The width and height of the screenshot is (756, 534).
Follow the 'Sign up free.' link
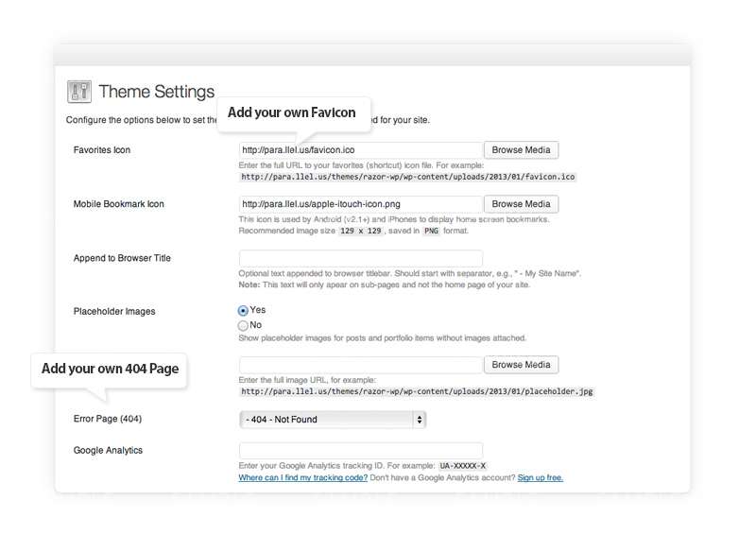click(x=541, y=478)
